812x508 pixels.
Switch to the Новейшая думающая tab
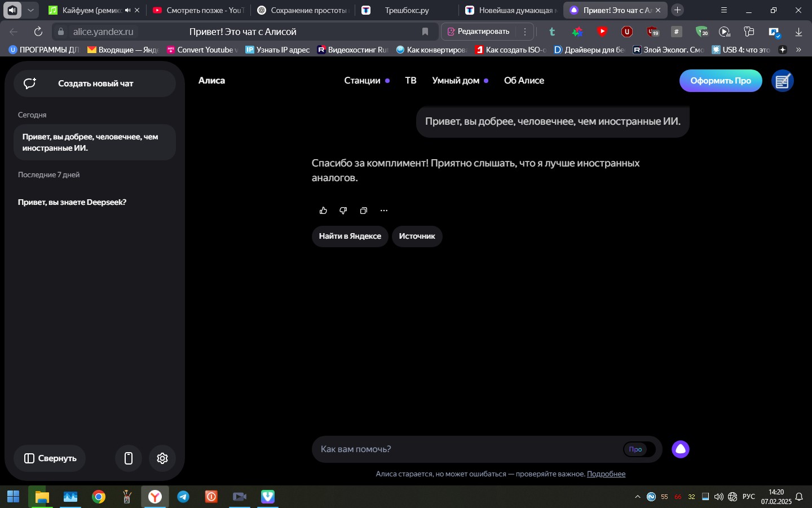[511, 10]
